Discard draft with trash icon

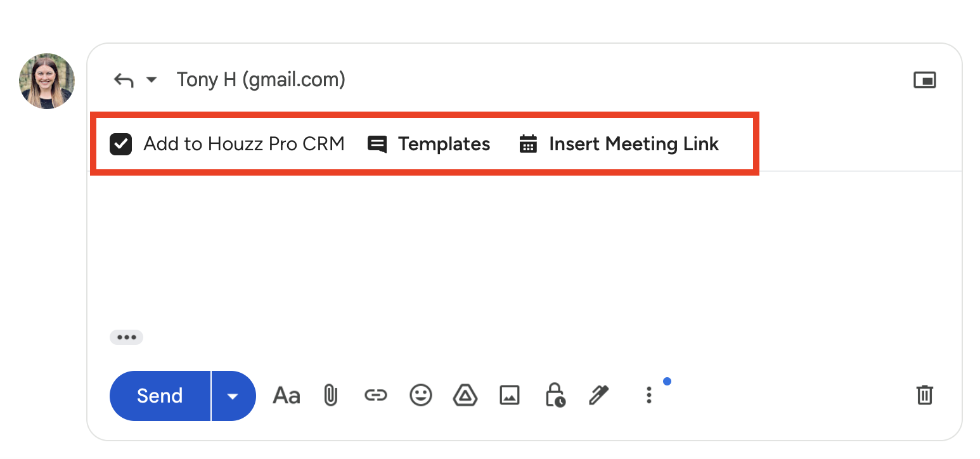pyautogui.click(x=925, y=395)
